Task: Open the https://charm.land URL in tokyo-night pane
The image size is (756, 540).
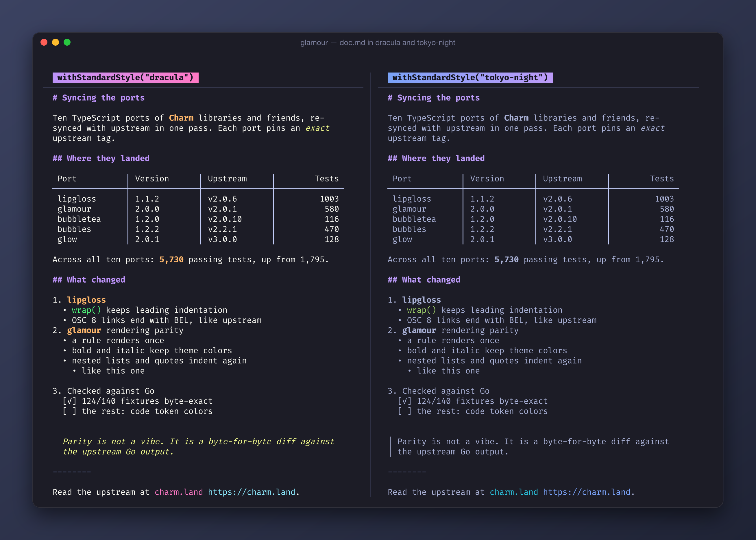Action: coord(587,492)
